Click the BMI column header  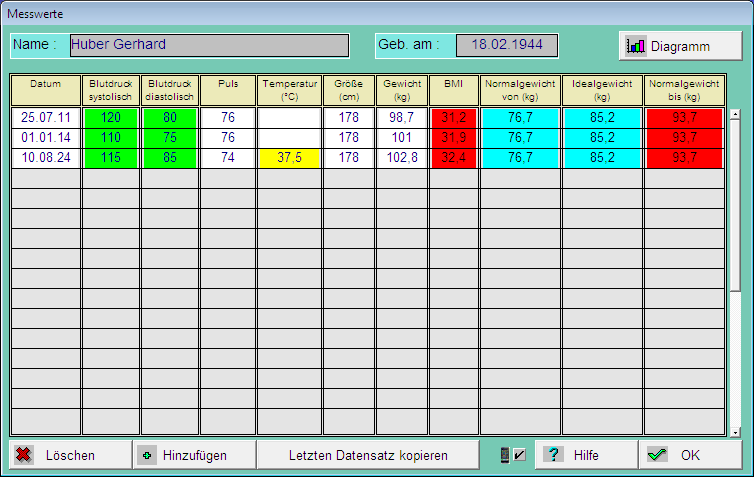click(x=453, y=90)
